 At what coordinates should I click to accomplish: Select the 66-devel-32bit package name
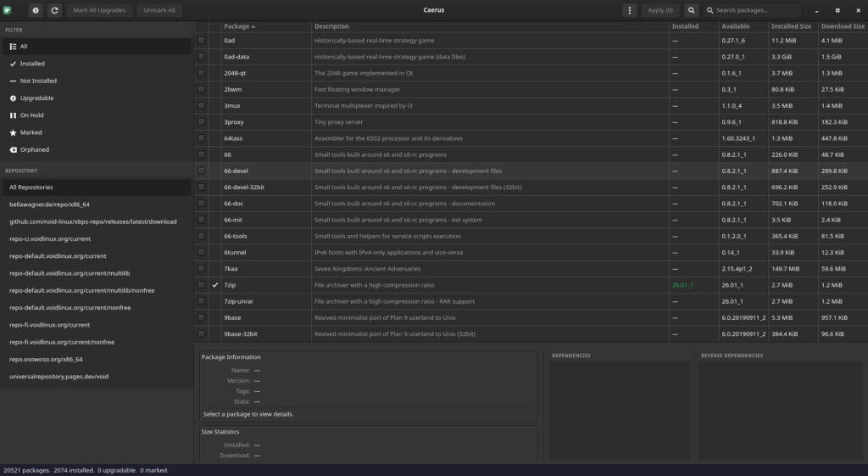(x=244, y=188)
